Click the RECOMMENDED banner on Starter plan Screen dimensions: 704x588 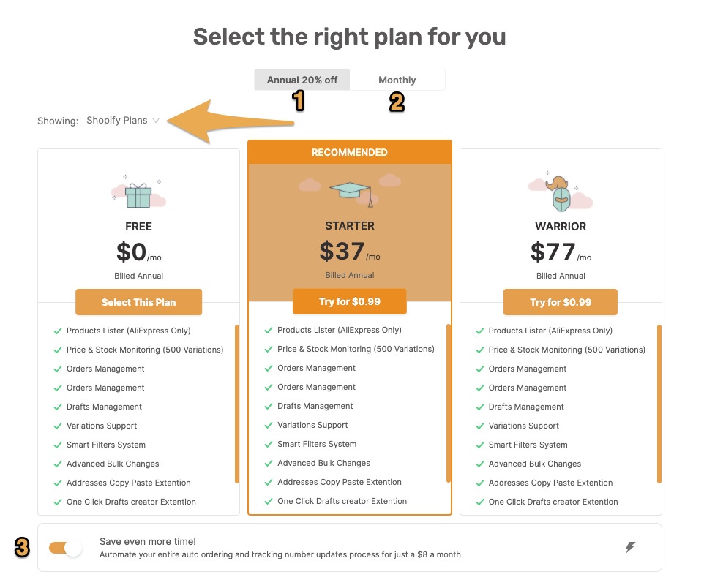[x=350, y=152]
